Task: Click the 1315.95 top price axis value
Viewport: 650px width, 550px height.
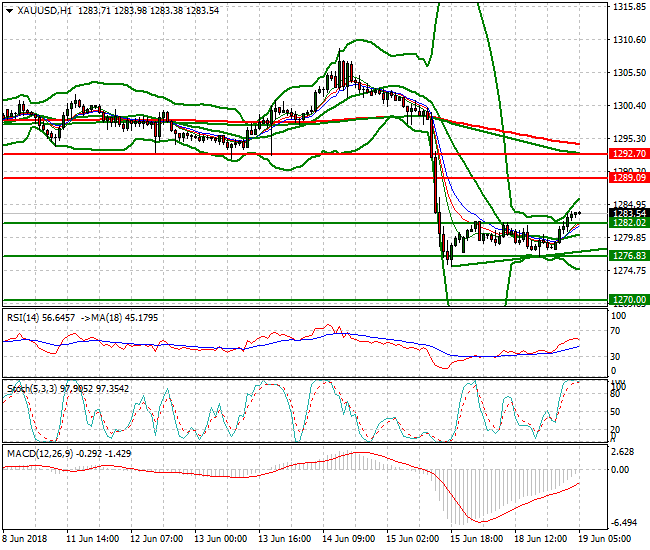Action: [x=626, y=7]
